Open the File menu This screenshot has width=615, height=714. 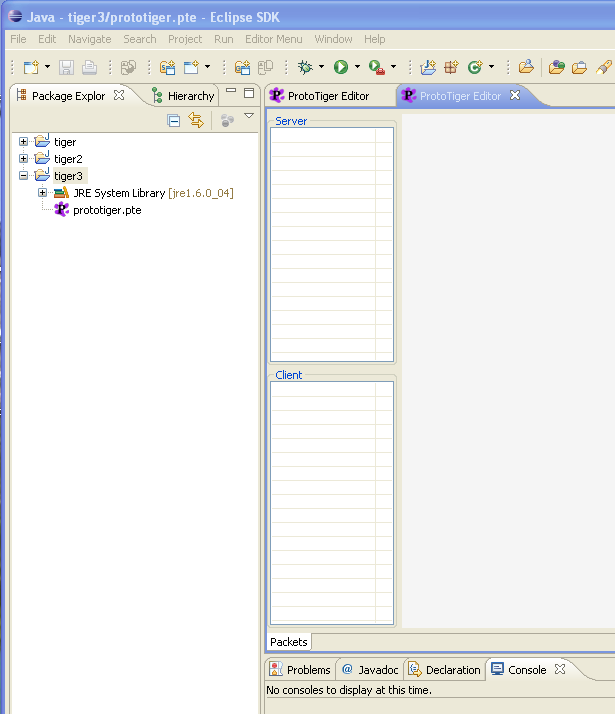(18, 39)
